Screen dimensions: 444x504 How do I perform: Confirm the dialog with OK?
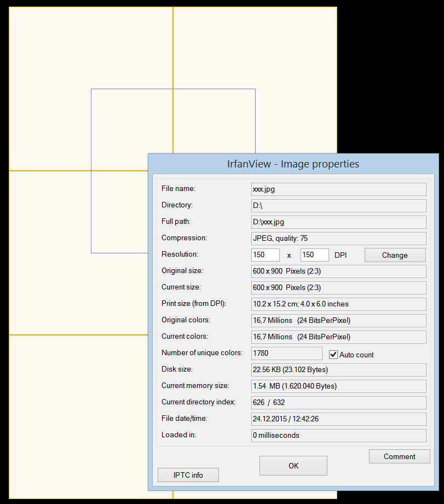point(293,466)
